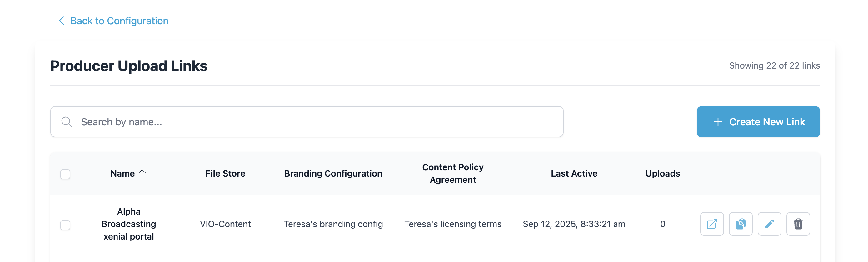The image size is (868, 262).
Task: Sort by Last Active column
Action: 574,173
